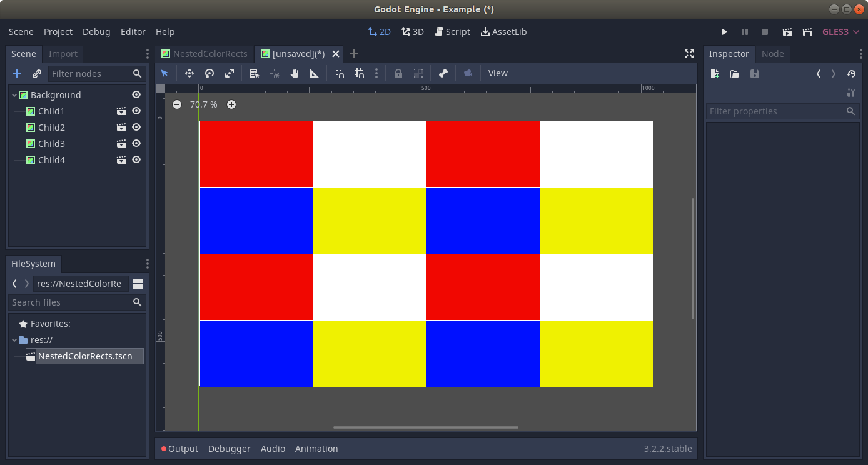
Task: Open Child2 instanced scene in editor icon
Action: click(121, 127)
